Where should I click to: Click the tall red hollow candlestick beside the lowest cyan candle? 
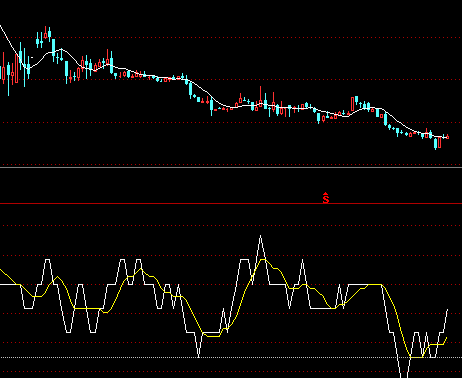tap(439, 142)
